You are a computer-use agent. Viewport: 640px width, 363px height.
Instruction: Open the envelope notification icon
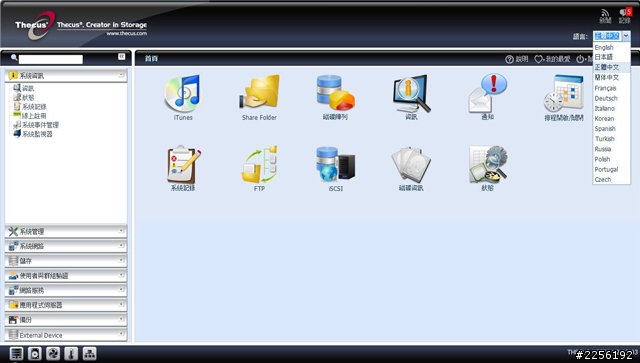click(x=487, y=93)
